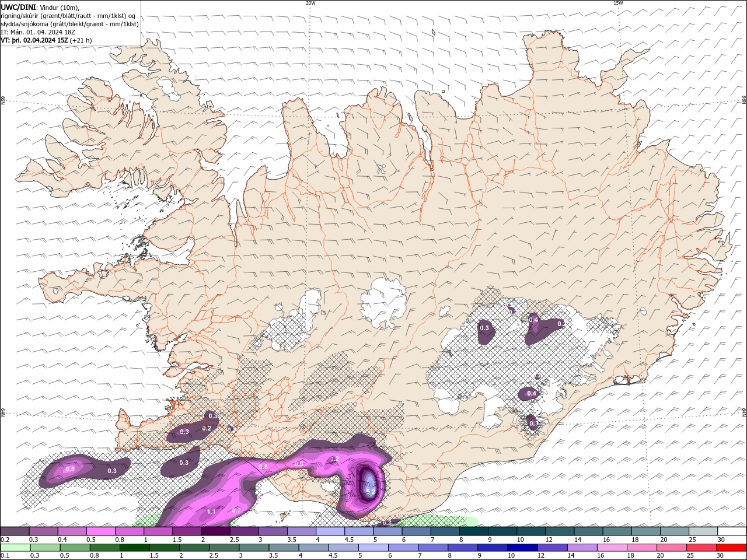Click the "(+21 h)" forecast offset text
This screenshot has height=560, width=747.
pos(81,40)
